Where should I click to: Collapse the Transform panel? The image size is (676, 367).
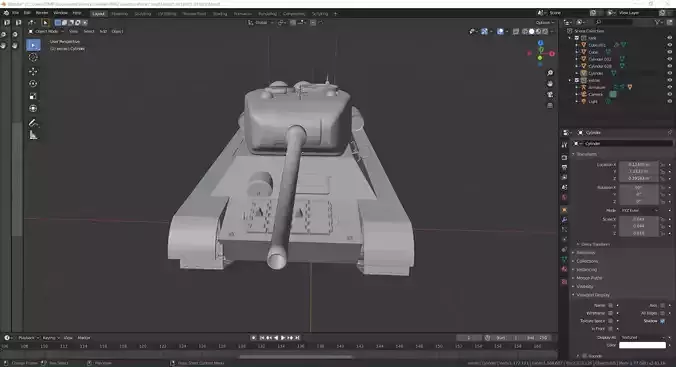click(586, 154)
